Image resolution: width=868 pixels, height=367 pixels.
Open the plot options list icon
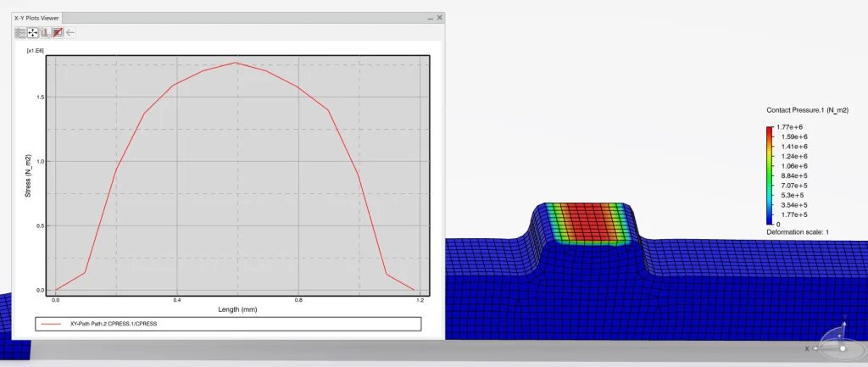20,33
